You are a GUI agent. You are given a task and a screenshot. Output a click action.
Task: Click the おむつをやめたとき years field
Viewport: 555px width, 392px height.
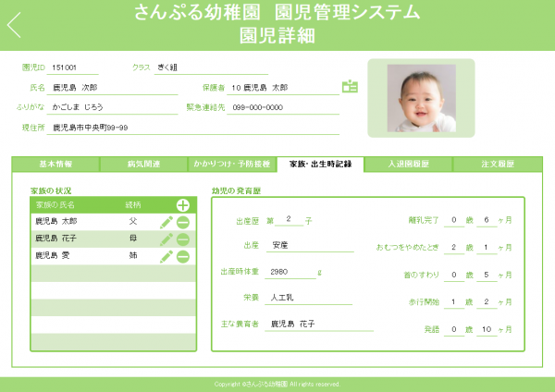coord(454,248)
